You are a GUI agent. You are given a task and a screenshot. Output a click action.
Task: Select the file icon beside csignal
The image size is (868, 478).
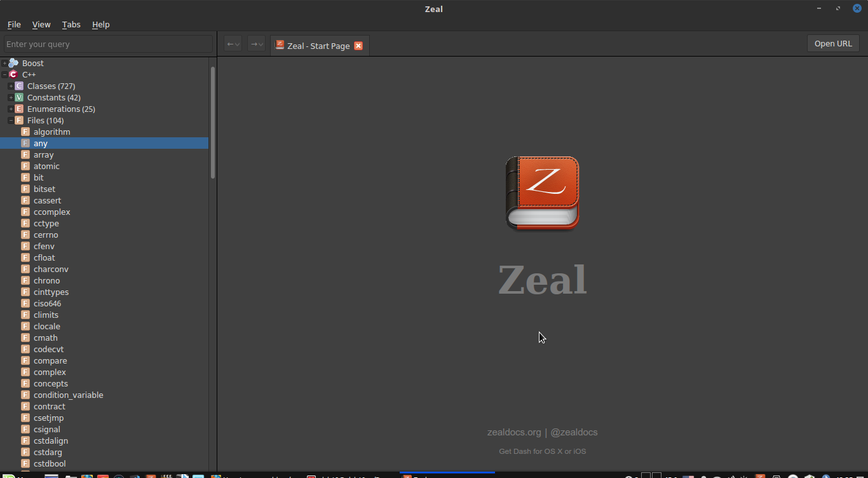pyautogui.click(x=25, y=429)
